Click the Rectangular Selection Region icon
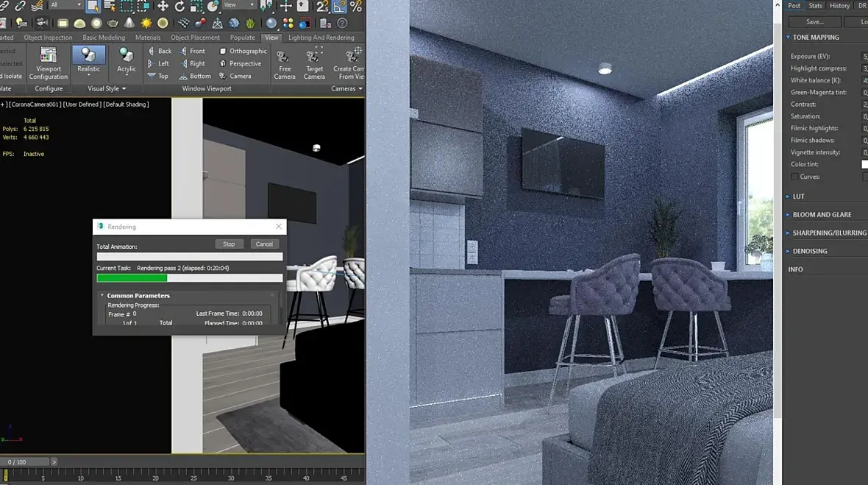868x485 pixels. pyautogui.click(x=127, y=6)
